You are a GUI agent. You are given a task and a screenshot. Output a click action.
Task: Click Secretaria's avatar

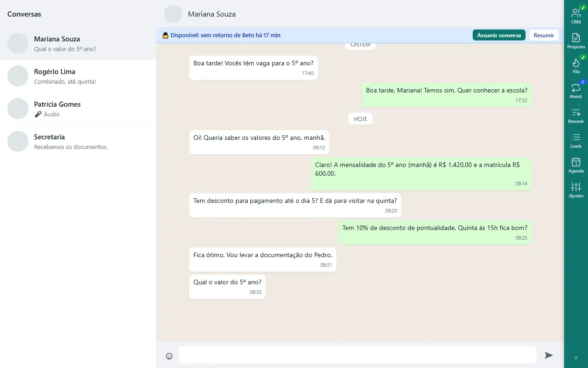pyautogui.click(x=18, y=141)
